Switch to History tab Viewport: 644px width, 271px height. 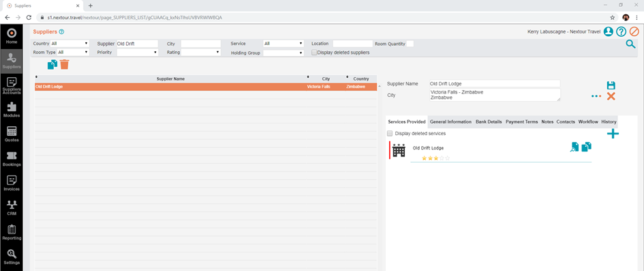609,122
